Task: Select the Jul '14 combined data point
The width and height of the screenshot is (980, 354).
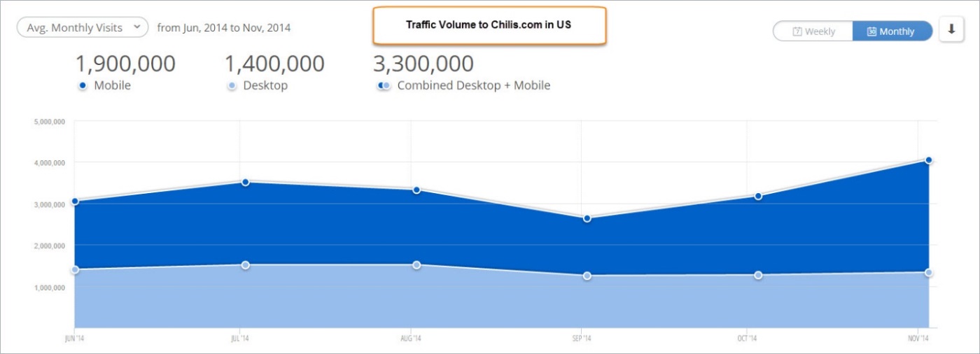Action: (246, 182)
